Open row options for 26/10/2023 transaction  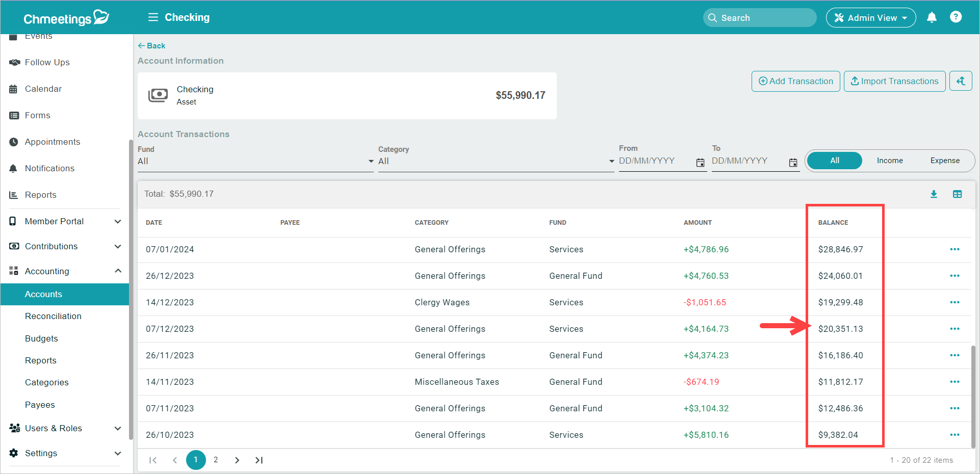pyautogui.click(x=955, y=435)
